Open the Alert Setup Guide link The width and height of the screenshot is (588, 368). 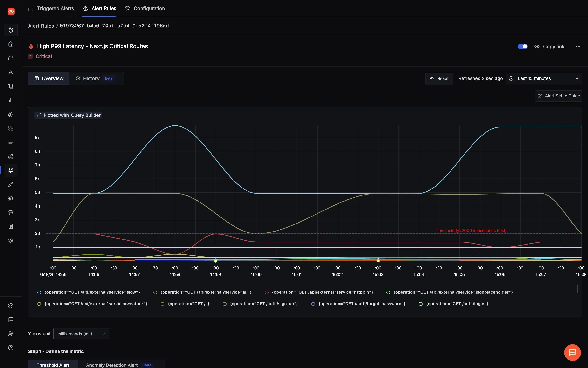click(559, 96)
